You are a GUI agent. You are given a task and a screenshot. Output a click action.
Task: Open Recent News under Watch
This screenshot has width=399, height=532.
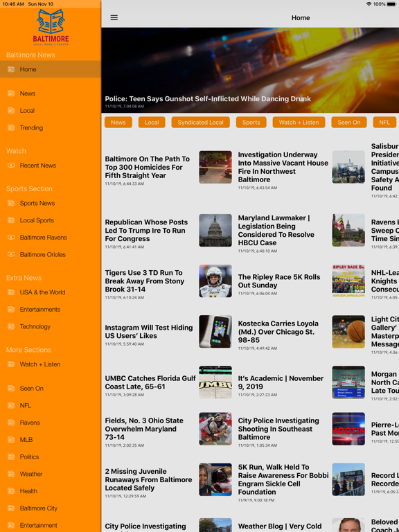[x=51, y=166]
